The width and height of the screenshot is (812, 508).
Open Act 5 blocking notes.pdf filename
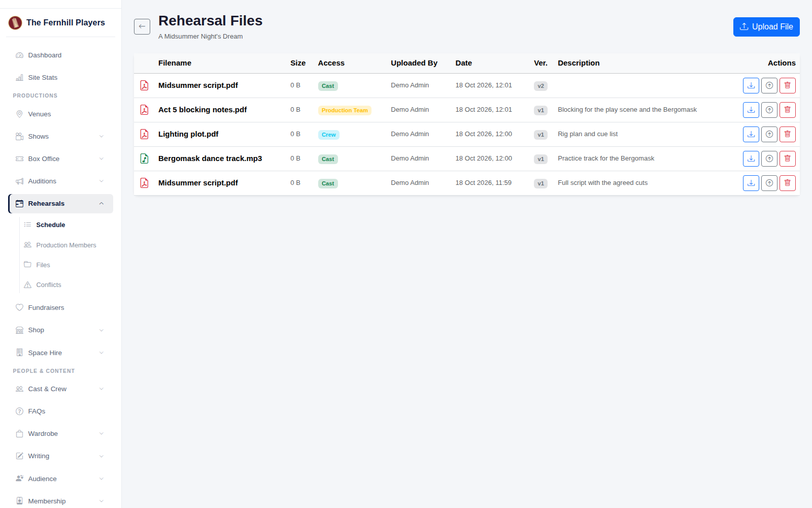(202, 110)
